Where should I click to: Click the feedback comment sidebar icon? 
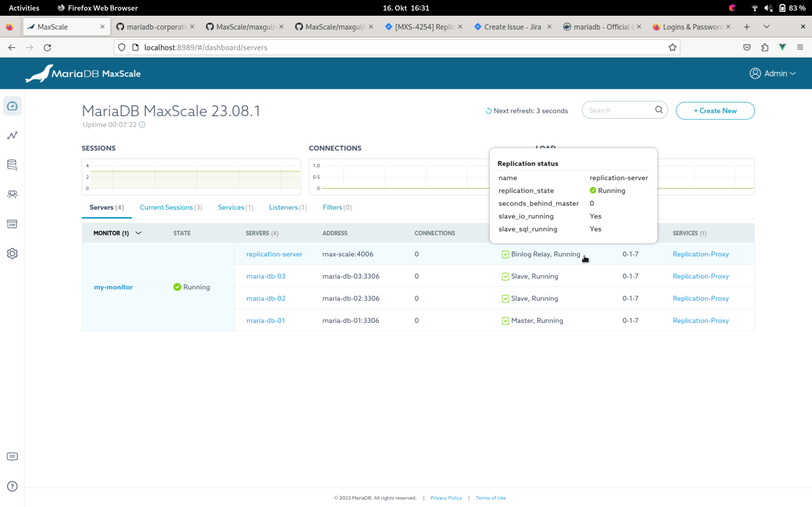pyautogui.click(x=12, y=457)
